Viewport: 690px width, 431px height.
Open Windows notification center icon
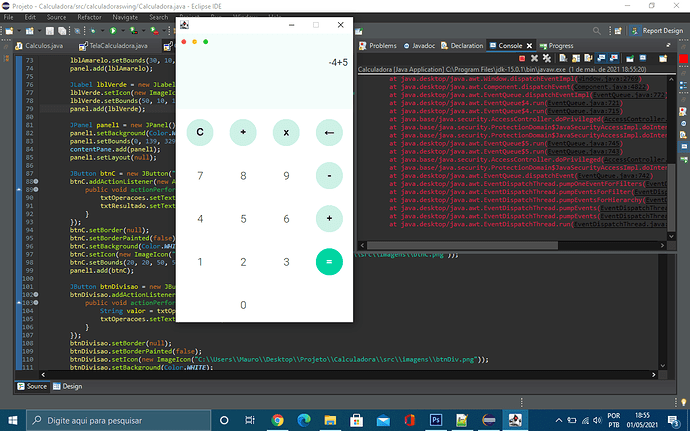coord(673,420)
